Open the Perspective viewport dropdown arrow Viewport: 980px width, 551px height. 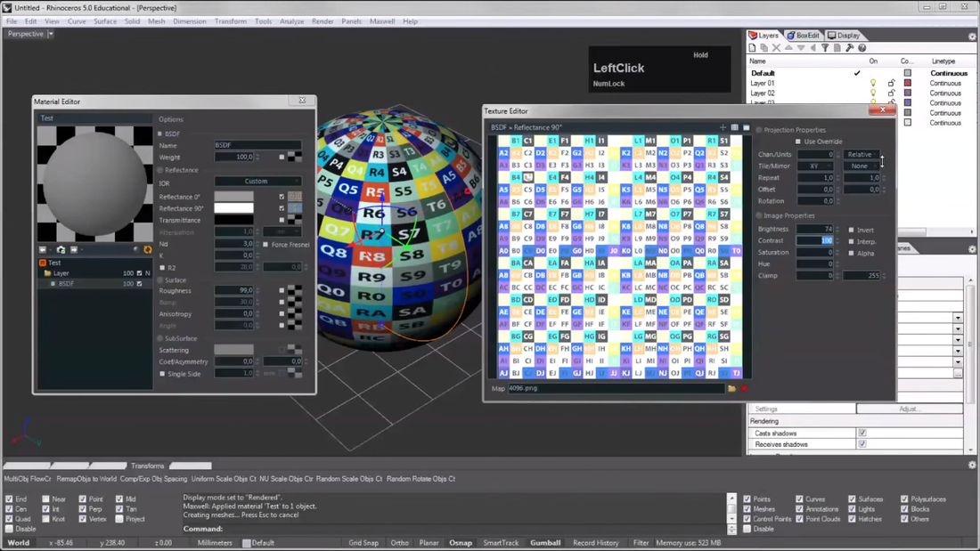tap(51, 34)
